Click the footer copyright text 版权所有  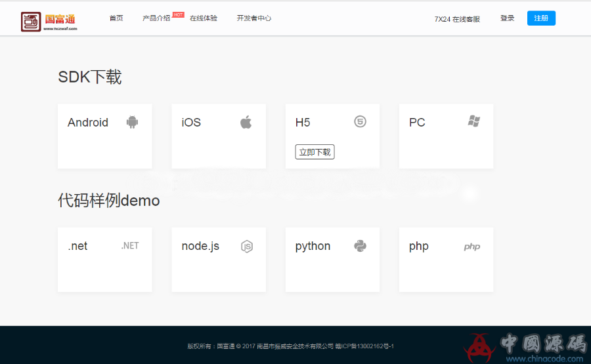(290, 346)
